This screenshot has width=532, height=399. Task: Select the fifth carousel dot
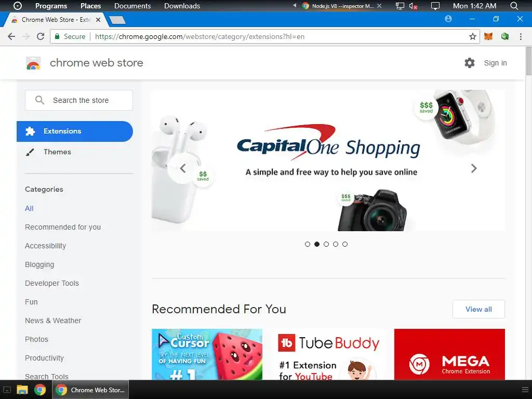click(x=345, y=244)
